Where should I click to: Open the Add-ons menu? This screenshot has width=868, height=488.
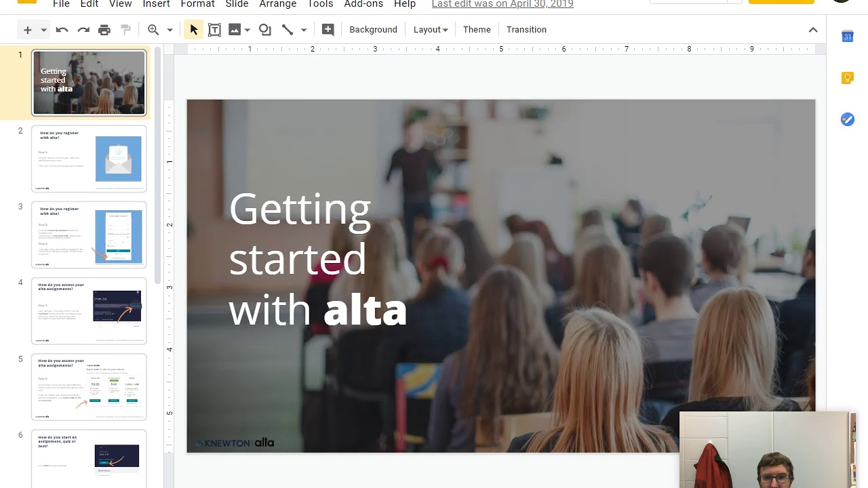pos(363,4)
